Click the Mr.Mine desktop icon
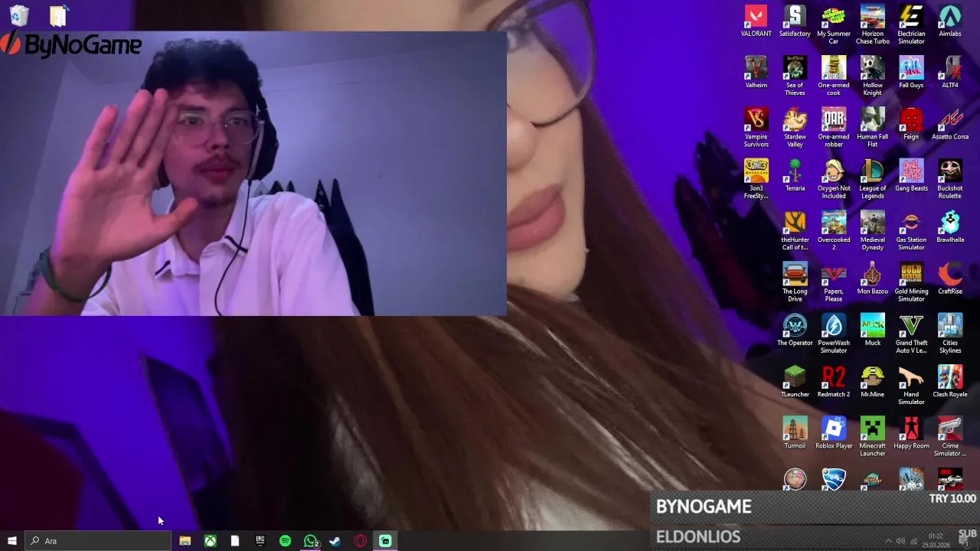 tap(872, 380)
